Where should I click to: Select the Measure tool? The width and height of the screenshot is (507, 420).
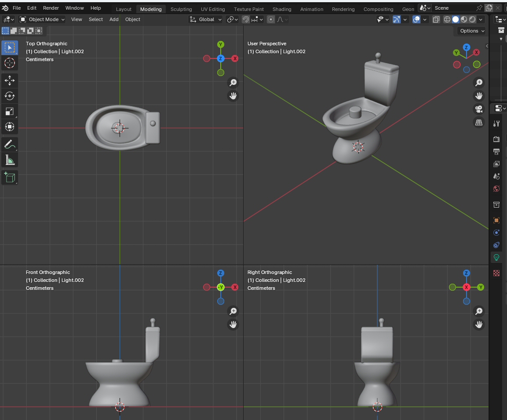[10, 160]
